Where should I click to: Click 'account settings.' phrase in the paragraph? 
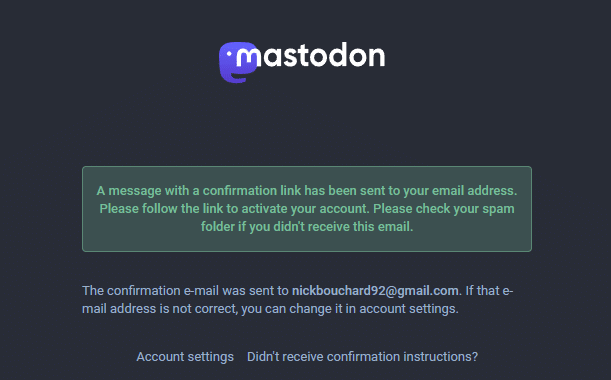409,309
